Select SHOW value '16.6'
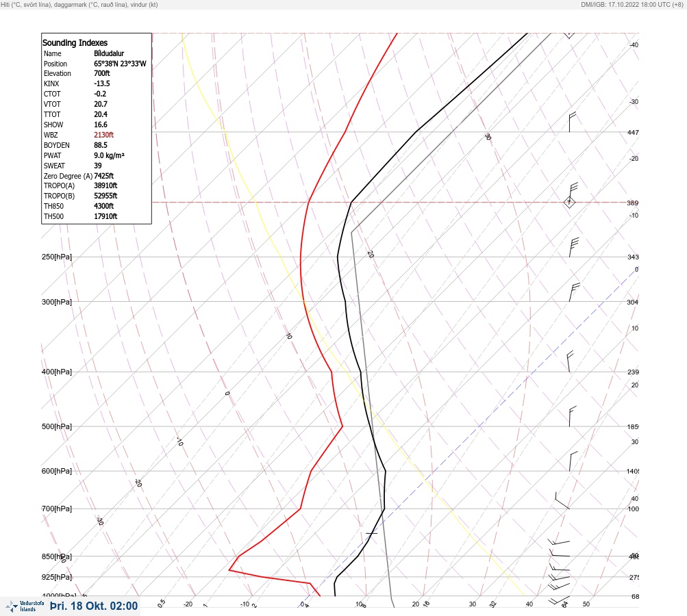Viewport: 687px width, 616px height. [x=101, y=125]
